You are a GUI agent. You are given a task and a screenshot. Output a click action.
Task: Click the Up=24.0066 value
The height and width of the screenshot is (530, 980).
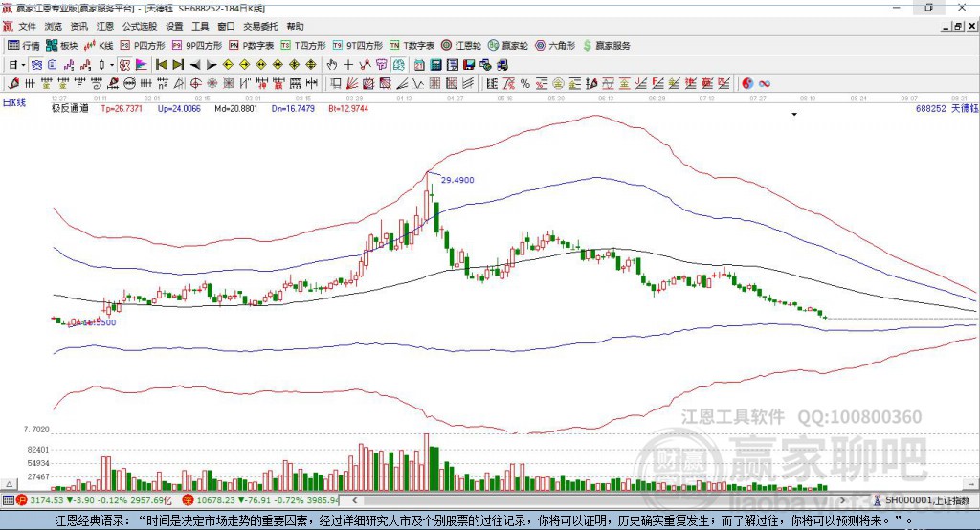click(179, 109)
